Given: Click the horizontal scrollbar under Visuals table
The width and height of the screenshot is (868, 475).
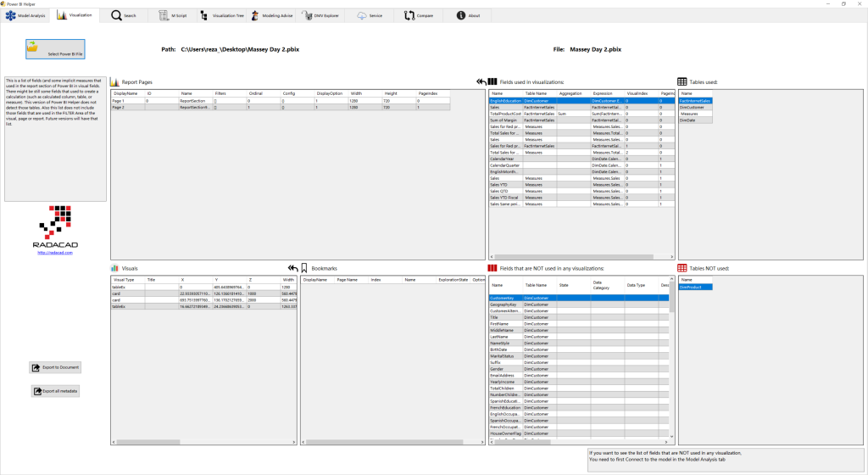Looking at the screenshot, I should pos(203,442).
